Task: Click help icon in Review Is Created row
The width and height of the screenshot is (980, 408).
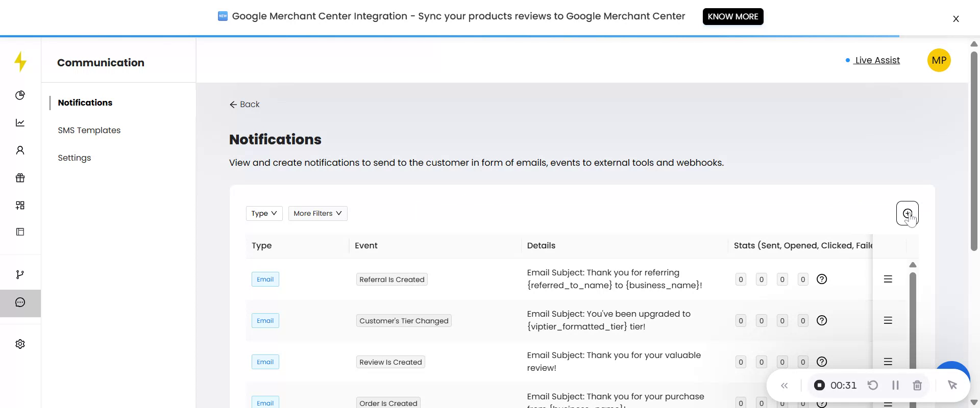Action: tap(822, 362)
